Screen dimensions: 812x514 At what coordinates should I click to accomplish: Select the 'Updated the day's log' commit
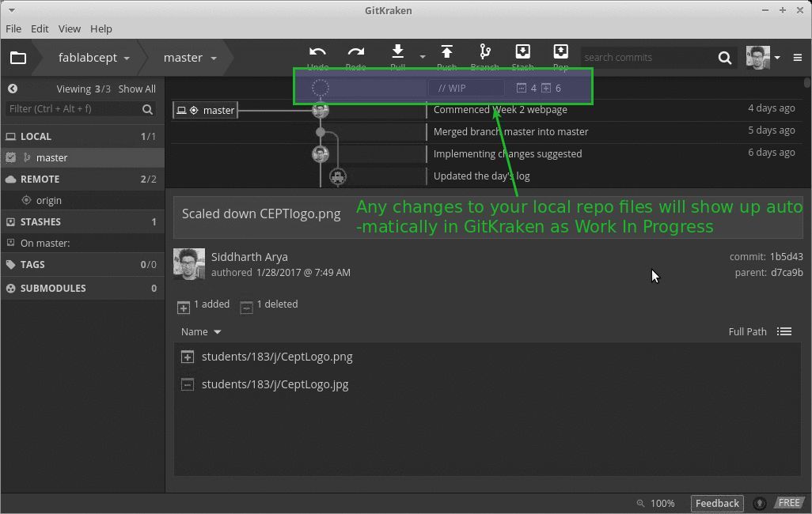[x=482, y=176]
